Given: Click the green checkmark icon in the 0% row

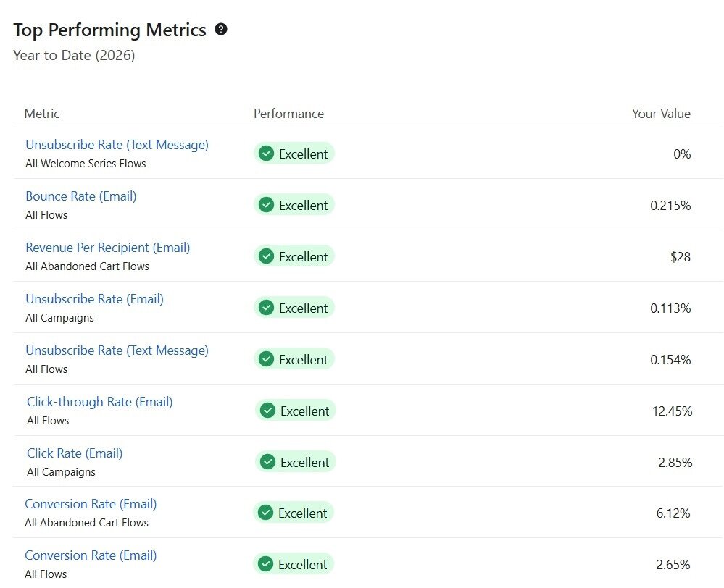Looking at the screenshot, I should pos(267,154).
